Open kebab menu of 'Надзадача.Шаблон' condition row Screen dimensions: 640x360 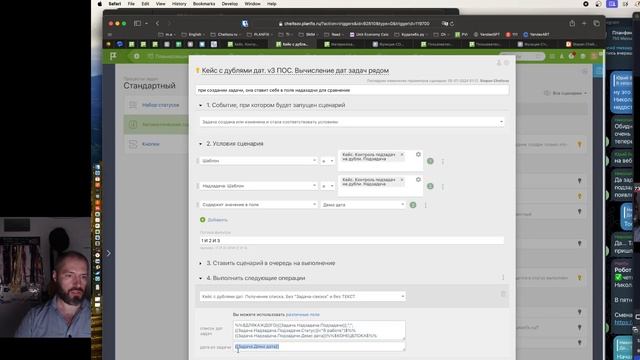(x=443, y=186)
